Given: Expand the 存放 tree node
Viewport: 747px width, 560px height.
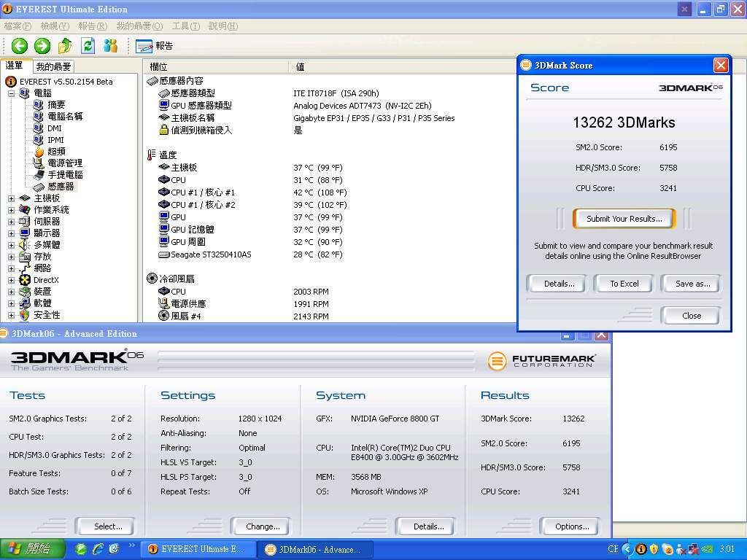Looking at the screenshot, I should coord(12,257).
